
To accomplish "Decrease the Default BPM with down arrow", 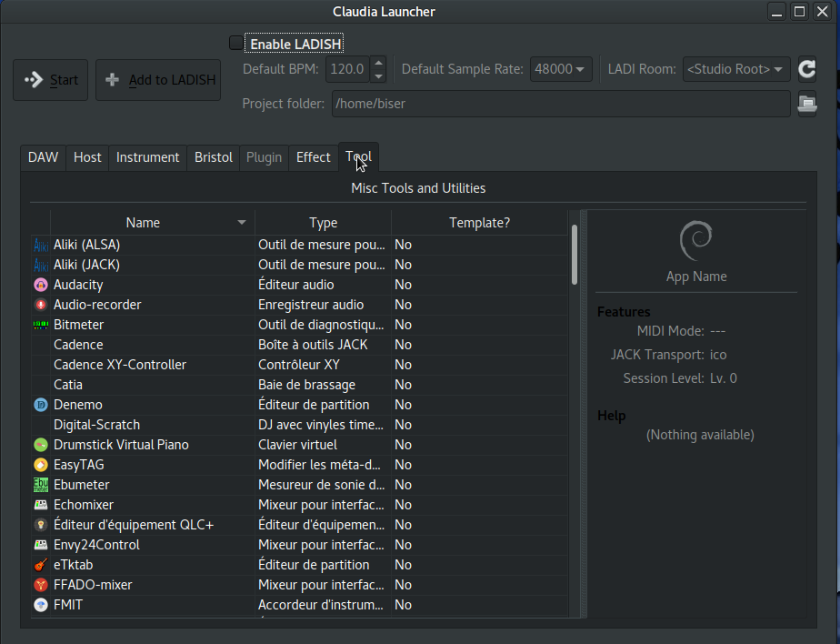I will 378,75.
